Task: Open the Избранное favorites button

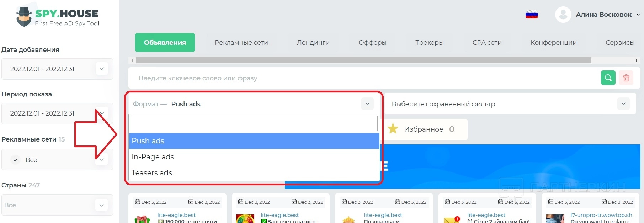Action: 426,129
